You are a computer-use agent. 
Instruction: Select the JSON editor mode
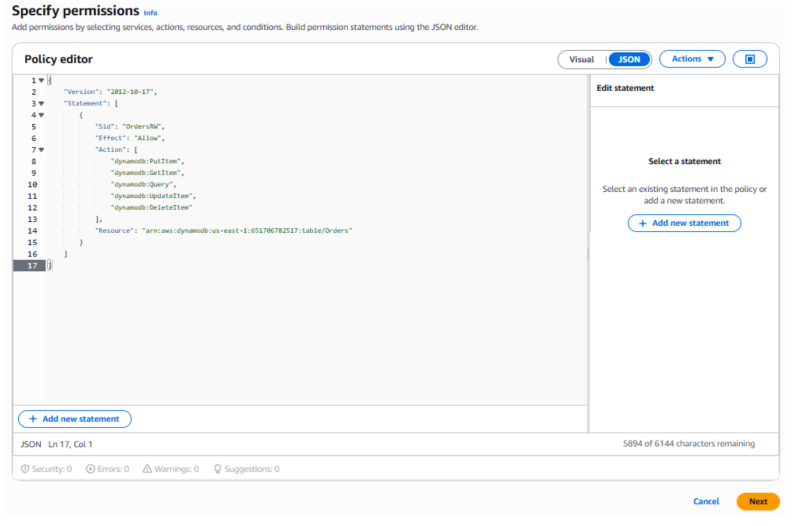point(629,59)
